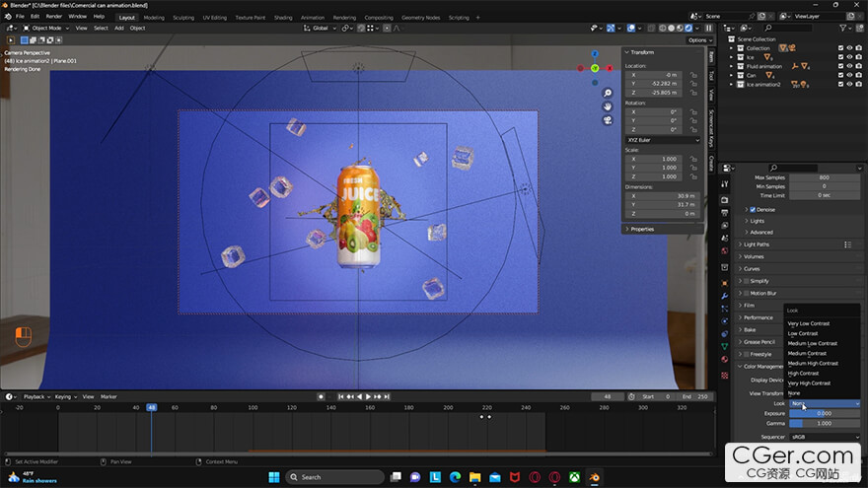Select solid viewport shading mode
The image size is (868, 488).
(x=672, y=28)
